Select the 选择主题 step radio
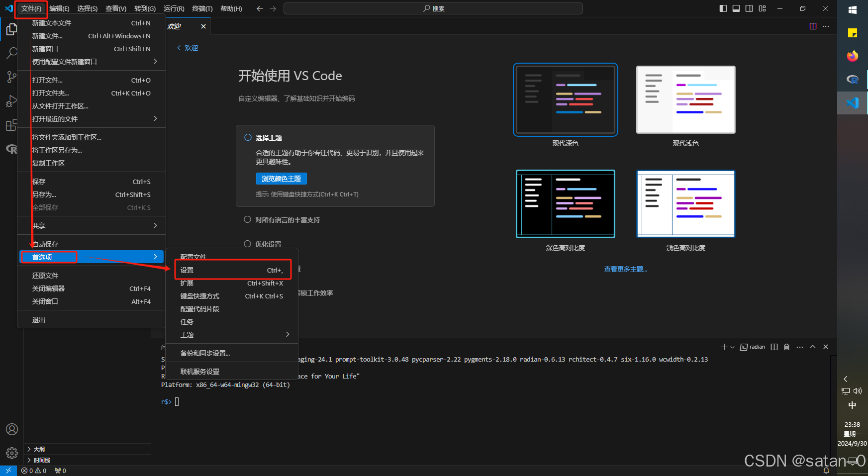The width and height of the screenshot is (868, 476). [x=248, y=137]
